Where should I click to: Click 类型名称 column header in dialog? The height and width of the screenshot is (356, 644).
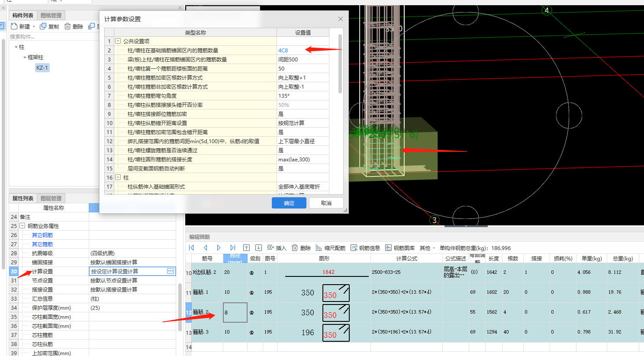(196, 32)
